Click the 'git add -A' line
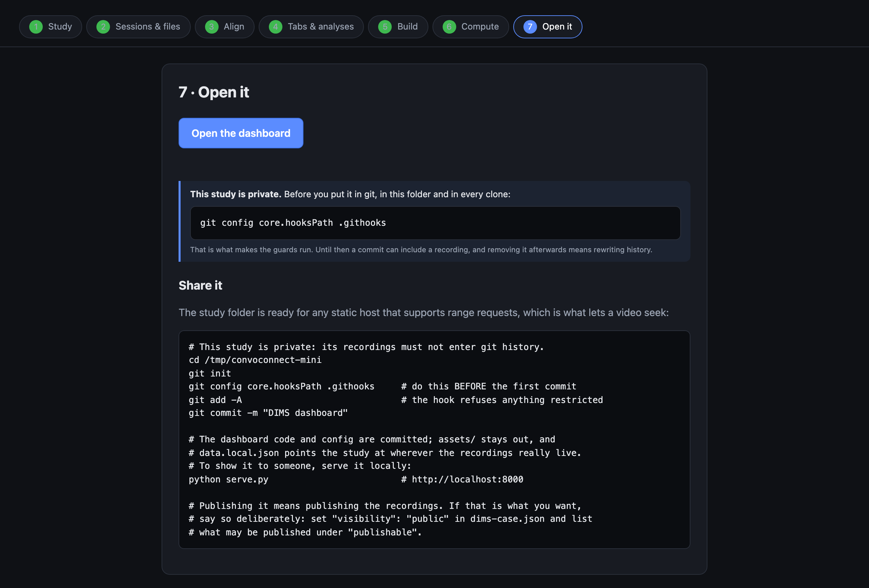Image resolution: width=869 pixels, height=588 pixels. click(215, 400)
